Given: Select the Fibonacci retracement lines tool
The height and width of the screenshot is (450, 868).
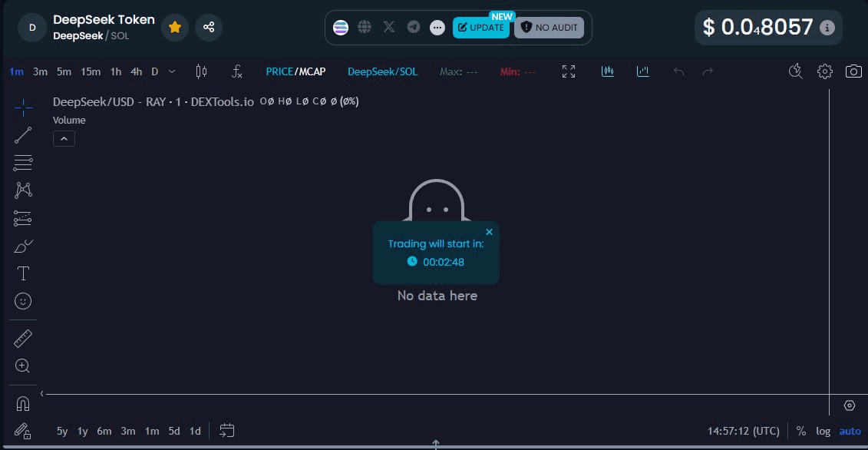Looking at the screenshot, I should tap(23, 163).
